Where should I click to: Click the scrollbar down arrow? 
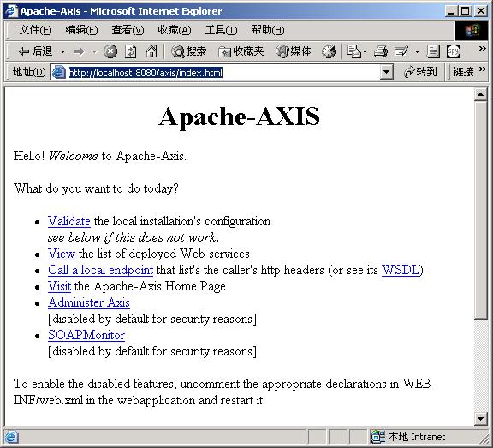click(481, 419)
